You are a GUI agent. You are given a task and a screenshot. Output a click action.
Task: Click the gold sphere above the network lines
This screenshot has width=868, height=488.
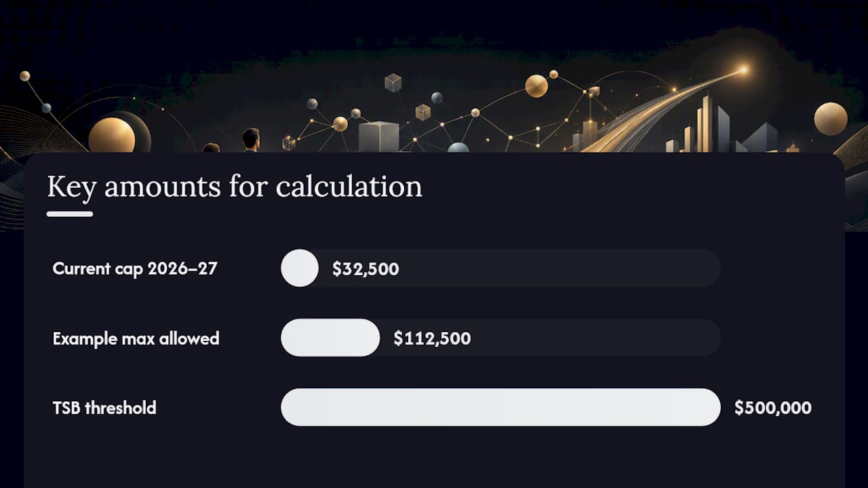pos(536,86)
